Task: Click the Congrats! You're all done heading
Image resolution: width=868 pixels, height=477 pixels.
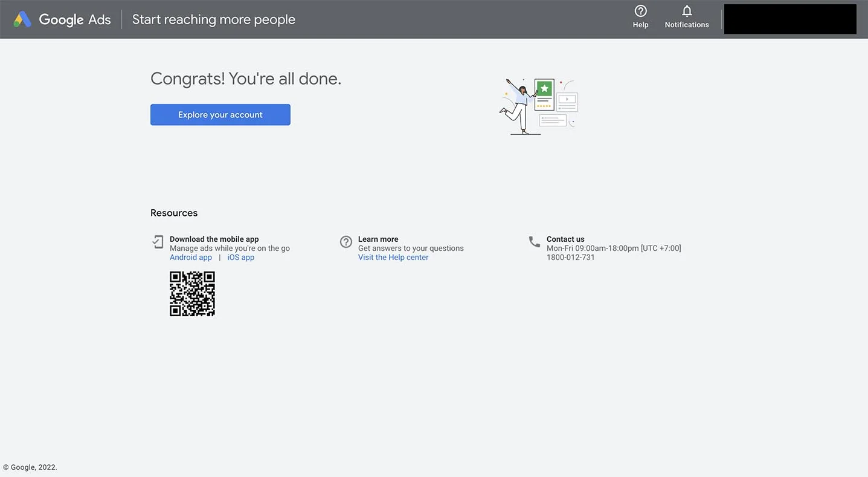Action: [245, 78]
